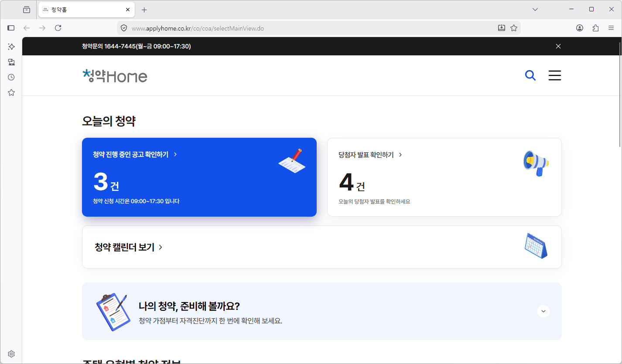The image size is (622, 364).
Task: Toggle the browser sidebar icon
Action: click(x=11, y=28)
